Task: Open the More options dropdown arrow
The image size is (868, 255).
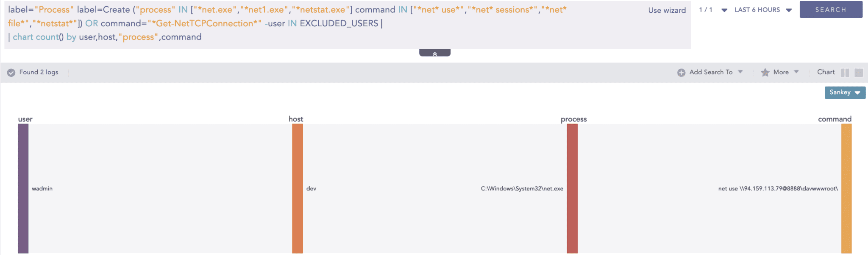Action: [x=797, y=72]
